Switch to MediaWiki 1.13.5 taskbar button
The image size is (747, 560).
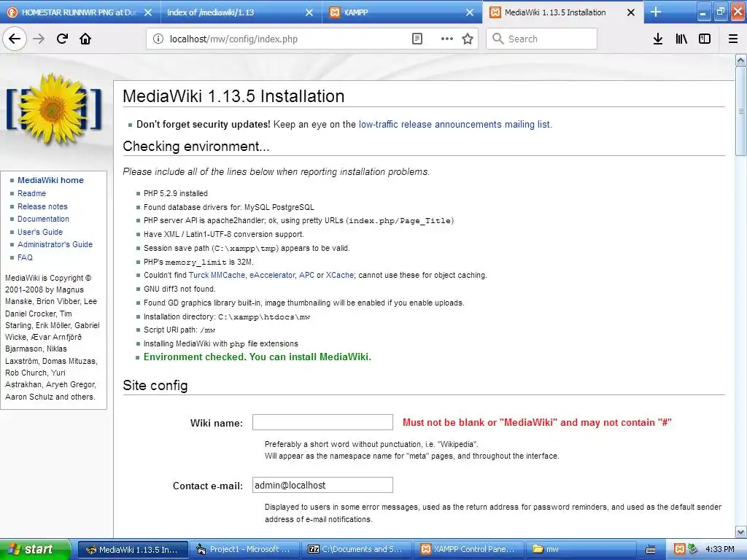click(x=133, y=550)
